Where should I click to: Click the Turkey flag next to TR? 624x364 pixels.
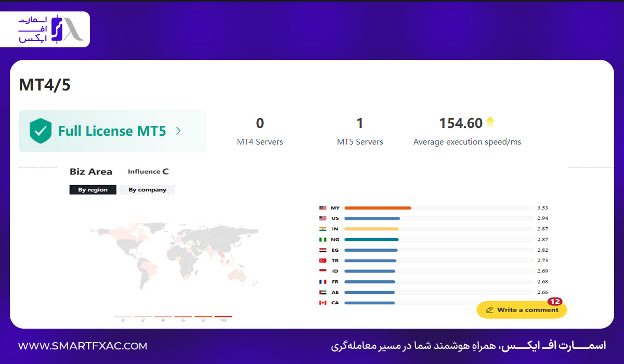tap(323, 261)
